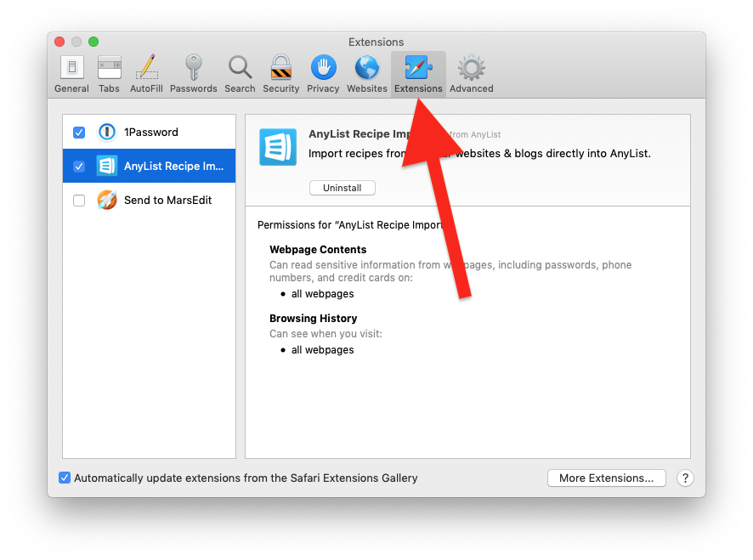Image resolution: width=753 pixels, height=560 pixels.
Task: Click 'all webpages' under Webpage Contents
Action: [x=323, y=294]
